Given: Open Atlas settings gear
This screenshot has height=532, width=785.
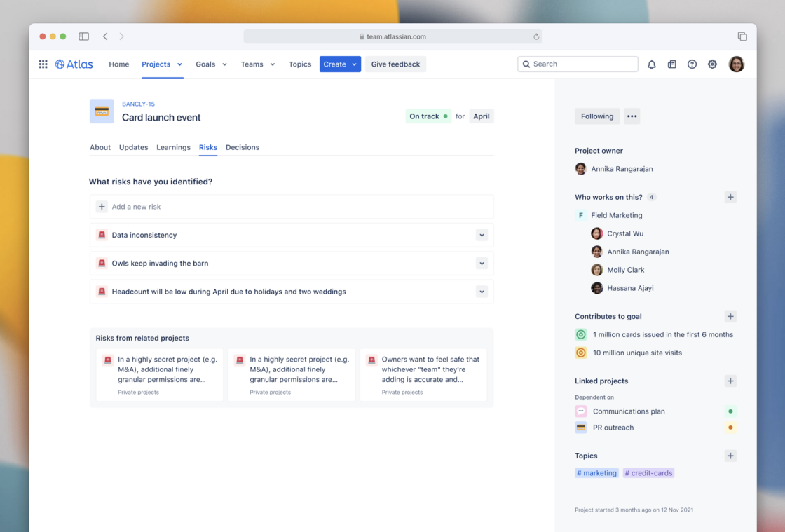Looking at the screenshot, I should click(712, 64).
